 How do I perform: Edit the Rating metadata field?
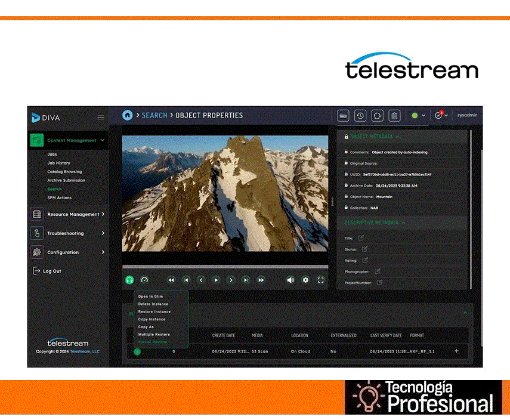tap(365, 260)
